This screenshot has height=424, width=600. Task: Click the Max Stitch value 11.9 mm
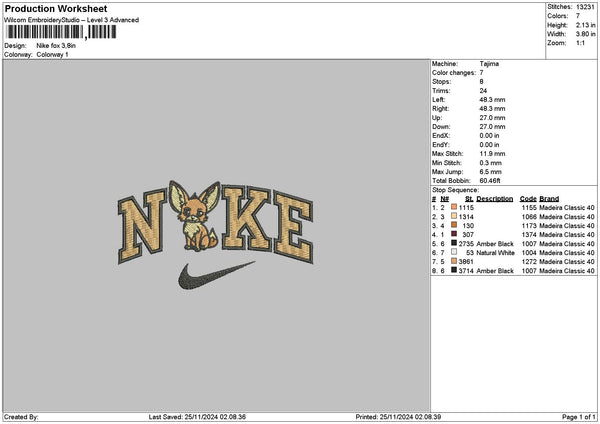click(x=492, y=153)
